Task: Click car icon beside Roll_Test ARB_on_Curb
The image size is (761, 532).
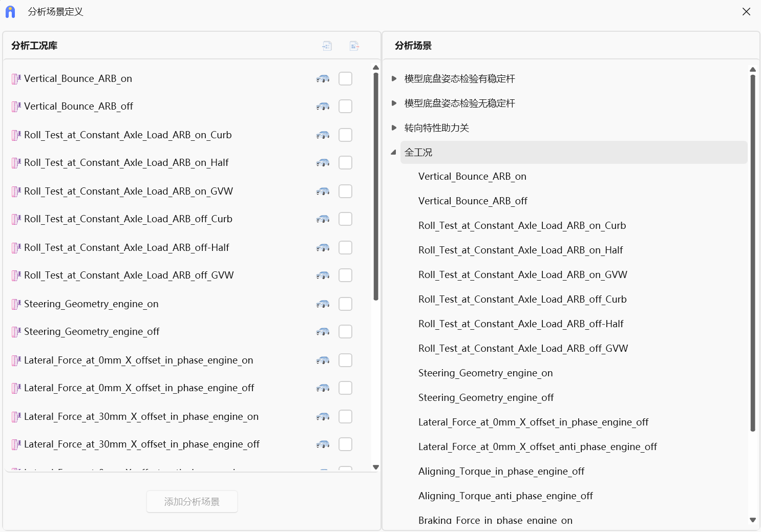Action: 323,135
